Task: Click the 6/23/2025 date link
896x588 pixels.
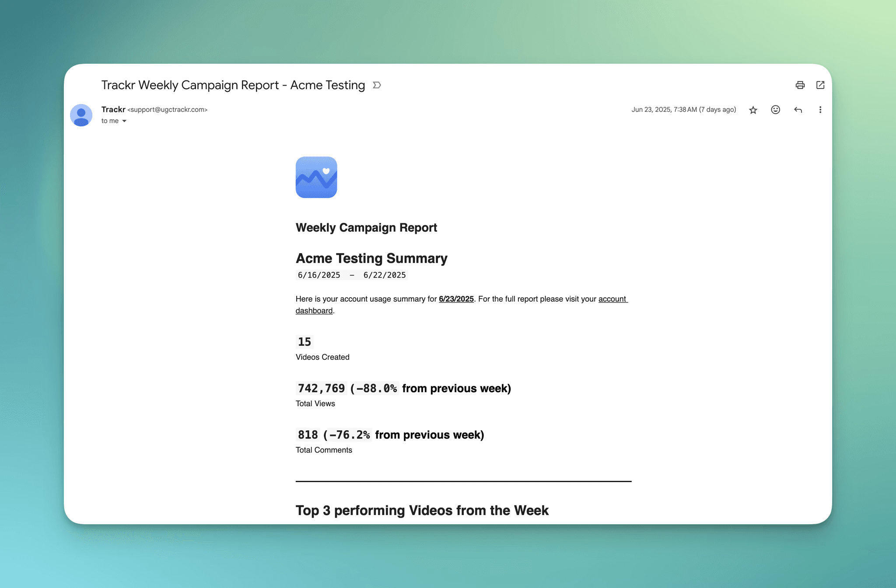Action: (456, 299)
